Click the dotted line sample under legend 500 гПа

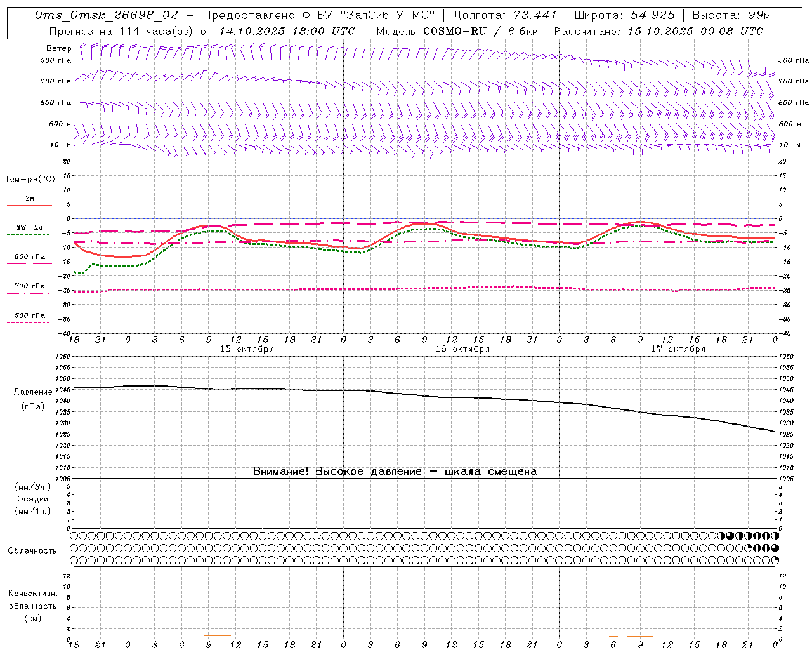[28, 322]
